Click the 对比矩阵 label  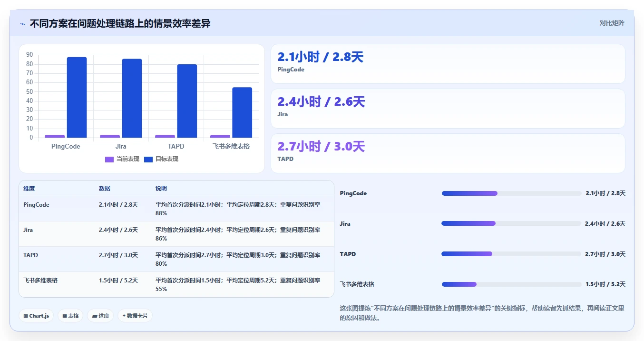click(612, 23)
